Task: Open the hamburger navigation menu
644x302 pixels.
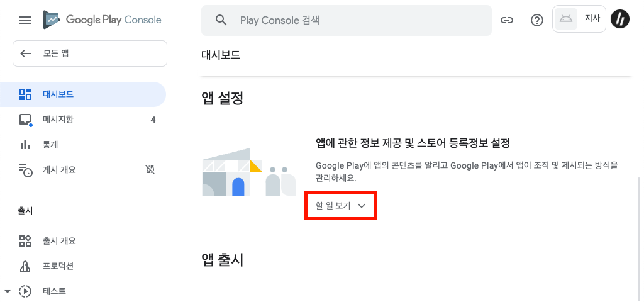Action: click(25, 20)
